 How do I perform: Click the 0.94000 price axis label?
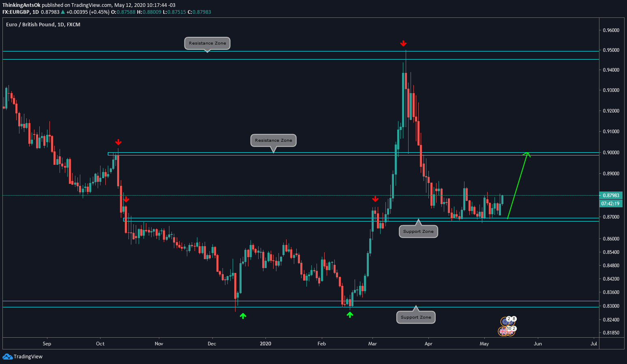click(611, 70)
